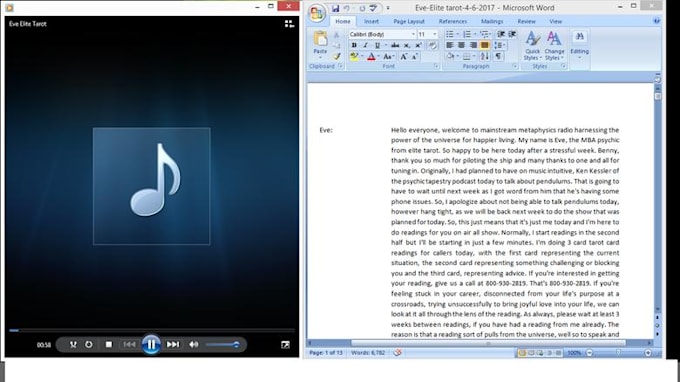The image size is (680, 382).
Task: Click the Zoom In plus button
Action: [648, 353]
